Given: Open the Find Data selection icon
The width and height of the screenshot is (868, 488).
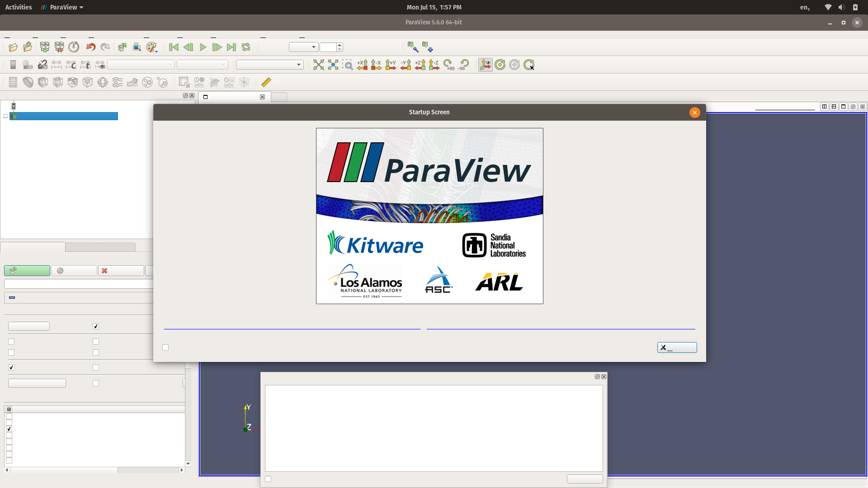Looking at the screenshot, I should click(x=137, y=47).
